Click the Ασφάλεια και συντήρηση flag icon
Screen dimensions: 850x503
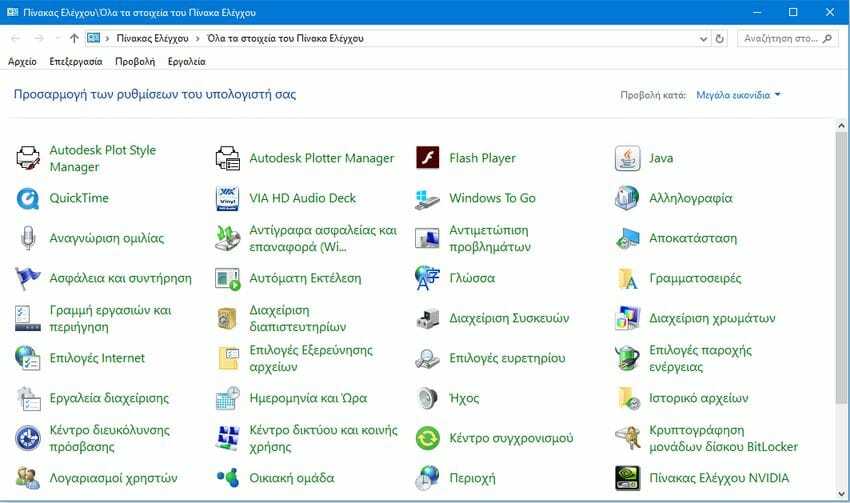[x=28, y=279]
